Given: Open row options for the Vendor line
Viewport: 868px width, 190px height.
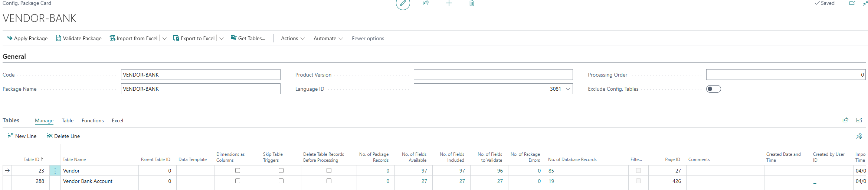Looking at the screenshot, I should point(55,171).
